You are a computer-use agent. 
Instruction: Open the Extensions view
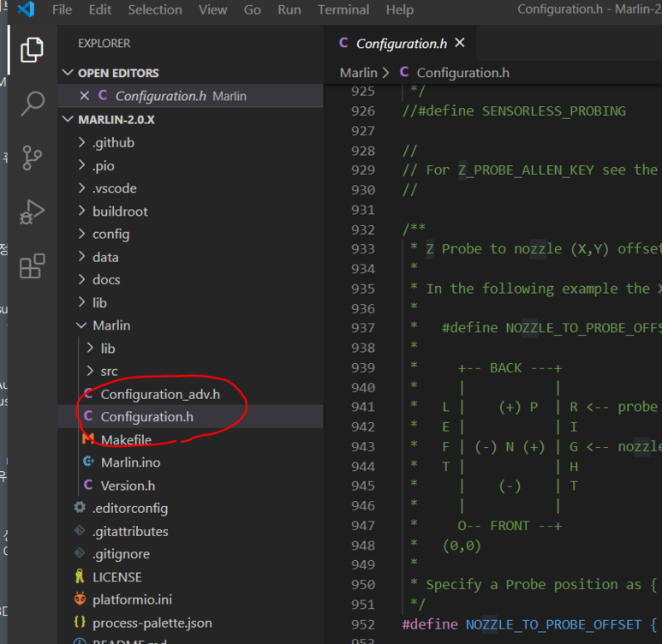(x=32, y=266)
